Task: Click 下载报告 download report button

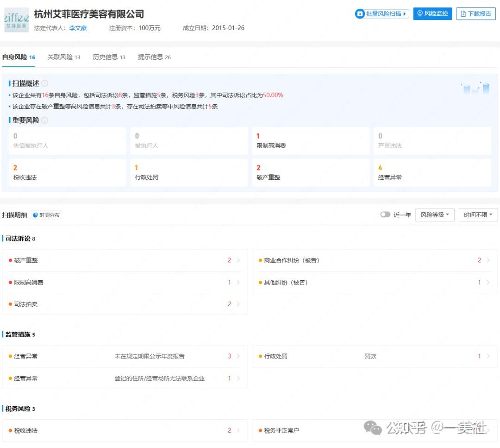Action: click(476, 14)
